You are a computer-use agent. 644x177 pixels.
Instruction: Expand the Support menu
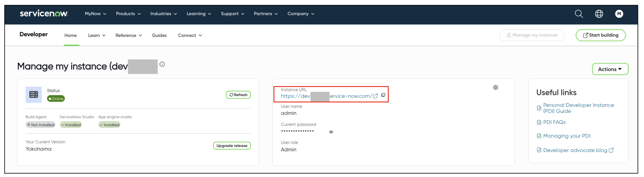(x=233, y=14)
